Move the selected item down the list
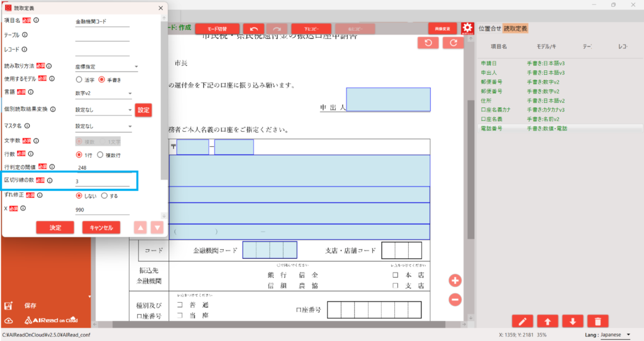This screenshot has height=341, width=644. (572, 322)
